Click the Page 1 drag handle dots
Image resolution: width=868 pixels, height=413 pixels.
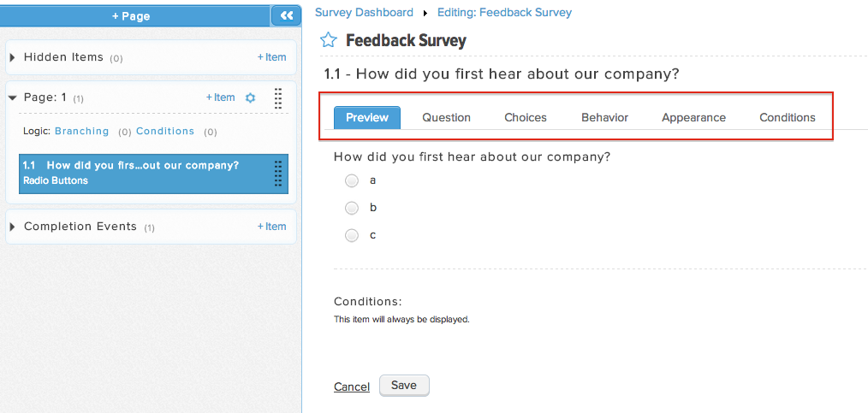tap(278, 97)
